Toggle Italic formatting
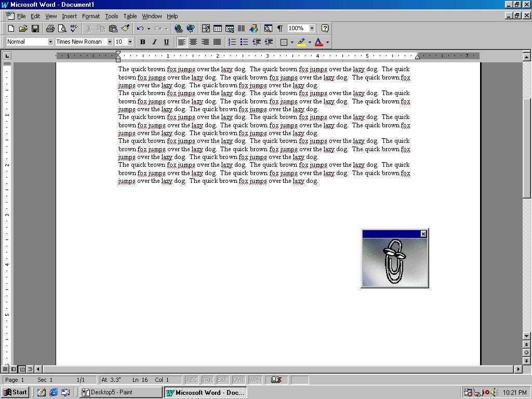532x399 pixels. pyautogui.click(x=154, y=42)
